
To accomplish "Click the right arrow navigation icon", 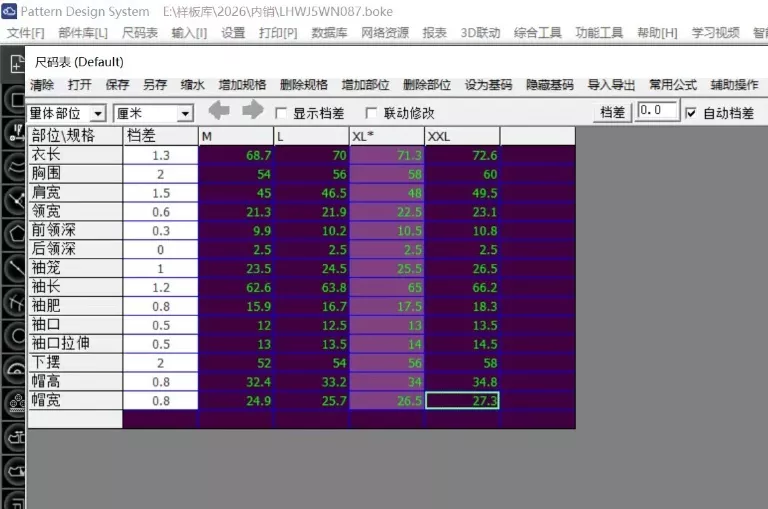I will click(253, 110).
